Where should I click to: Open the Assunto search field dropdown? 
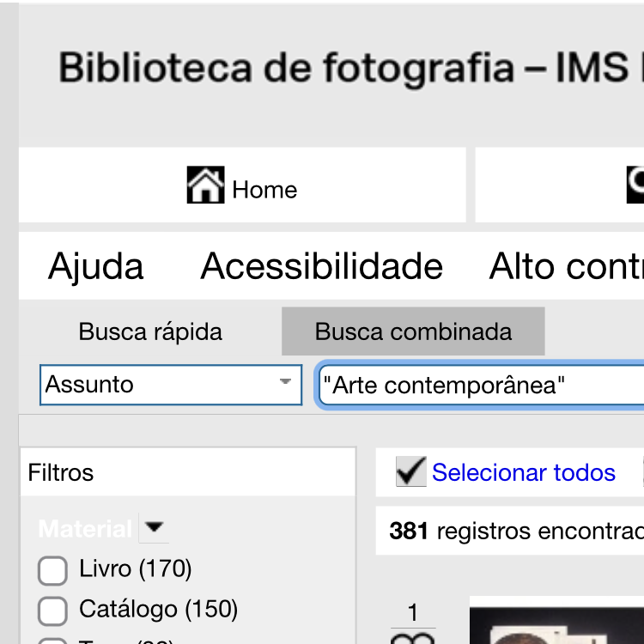pyautogui.click(x=171, y=385)
